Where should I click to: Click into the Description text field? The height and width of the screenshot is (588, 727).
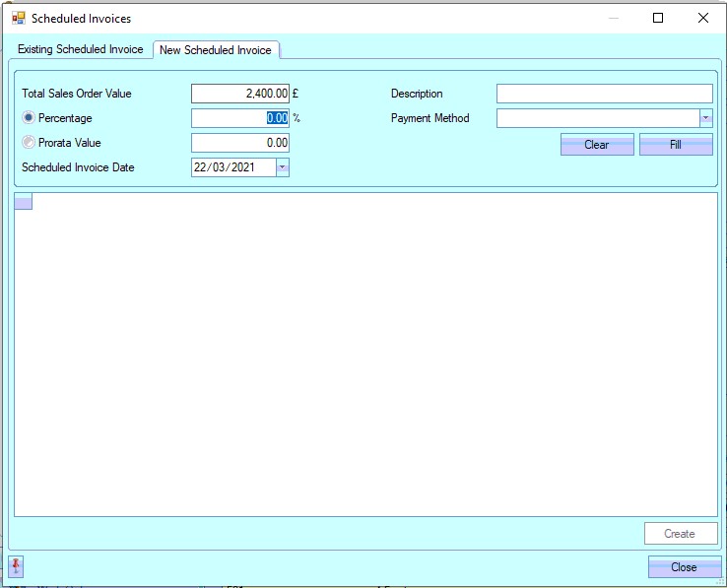603,94
